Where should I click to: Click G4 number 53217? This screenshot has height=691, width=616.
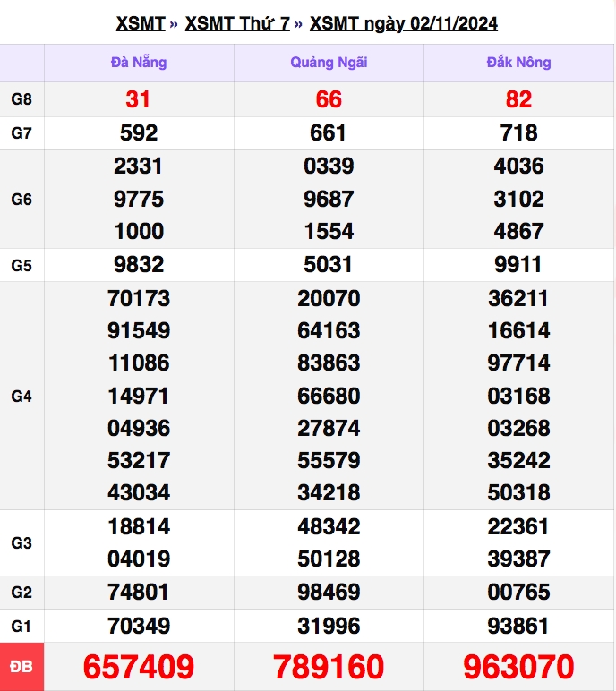pyautogui.click(x=139, y=461)
